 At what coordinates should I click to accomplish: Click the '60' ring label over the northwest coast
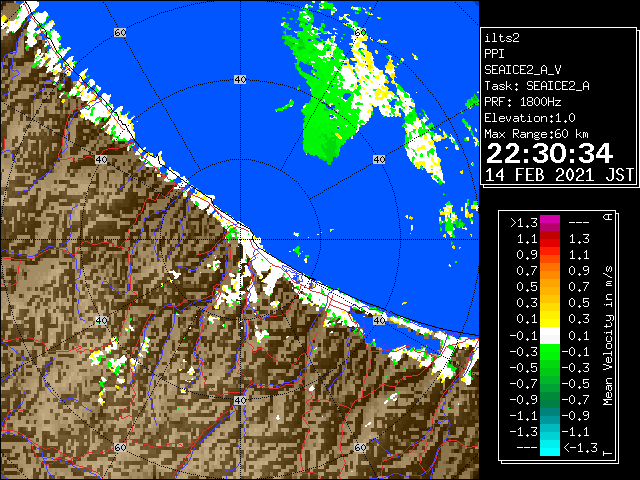(120, 32)
